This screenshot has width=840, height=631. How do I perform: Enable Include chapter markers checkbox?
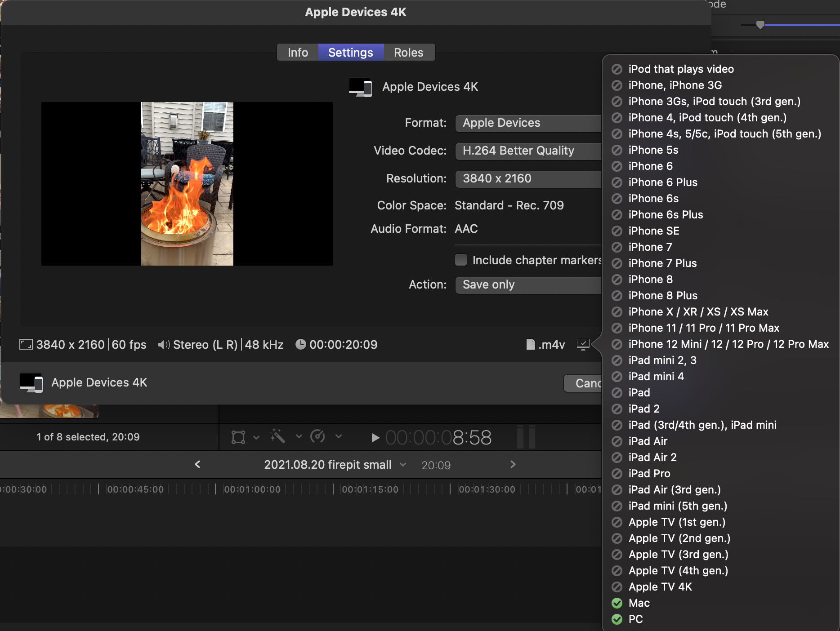[461, 260]
